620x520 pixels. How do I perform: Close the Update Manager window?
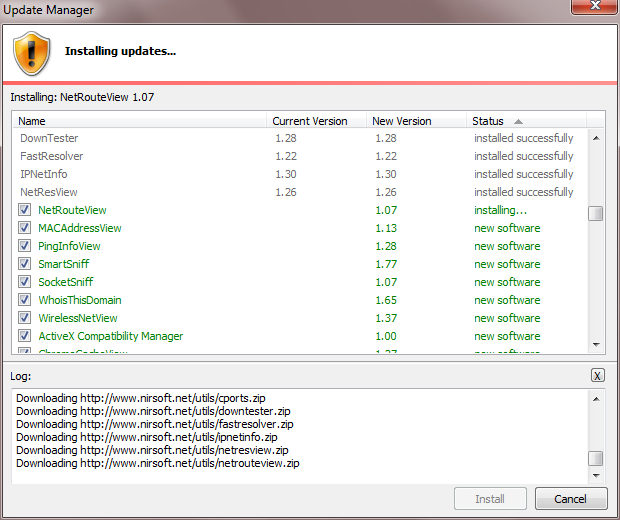595,6
